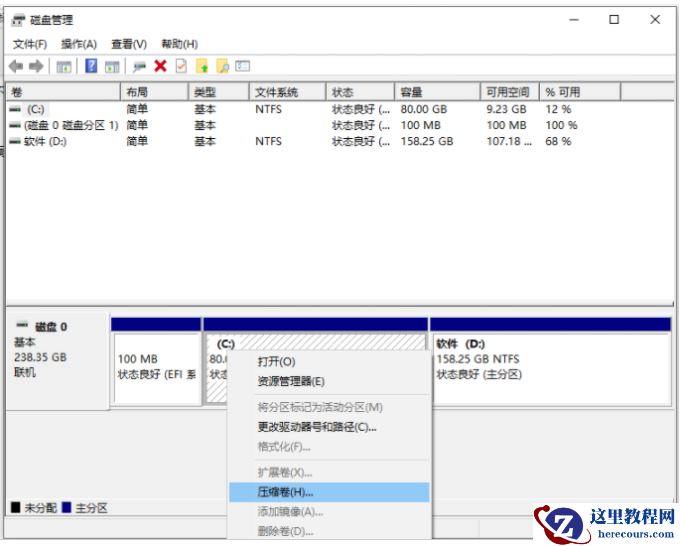Click the red X delete icon
The width and height of the screenshot is (680, 546).
(x=160, y=66)
